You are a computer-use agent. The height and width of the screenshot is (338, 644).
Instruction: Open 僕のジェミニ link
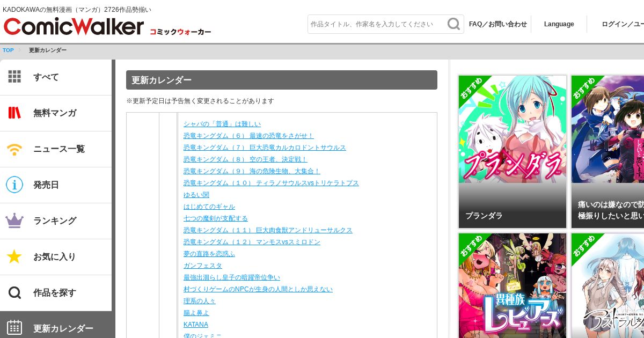pos(202,335)
